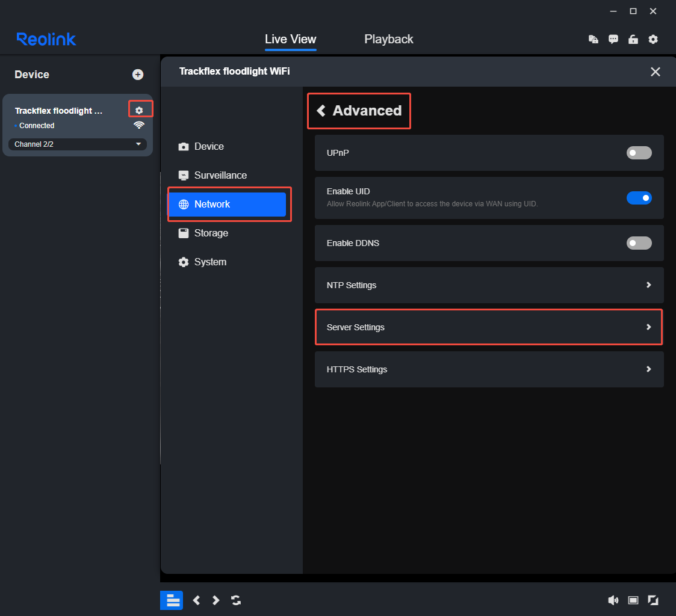Click the refresh cycle icon in bottom bar
Screen dimensions: 676x616
pyautogui.click(x=236, y=600)
